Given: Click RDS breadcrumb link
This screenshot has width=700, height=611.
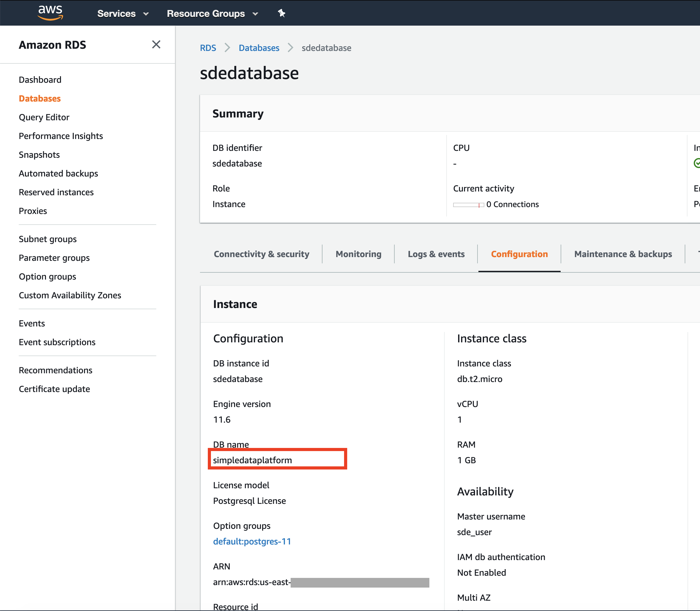Looking at the screenshot, I should [208, 48].
